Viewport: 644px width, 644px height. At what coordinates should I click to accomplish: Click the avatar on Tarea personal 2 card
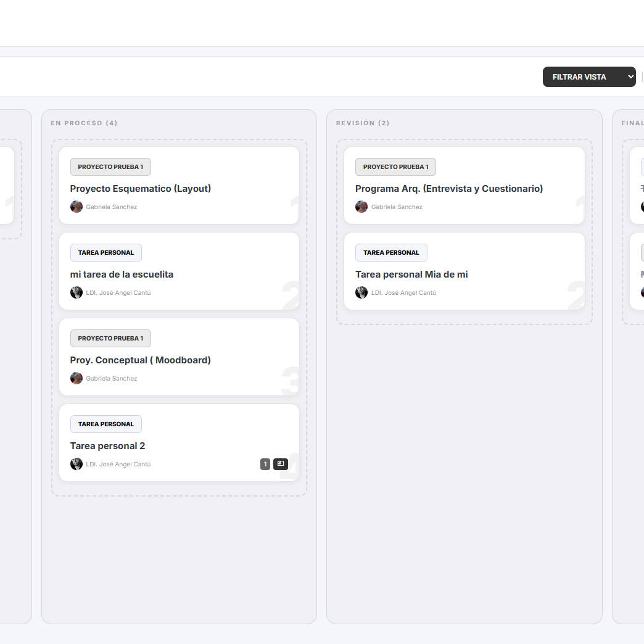point(76,464)
